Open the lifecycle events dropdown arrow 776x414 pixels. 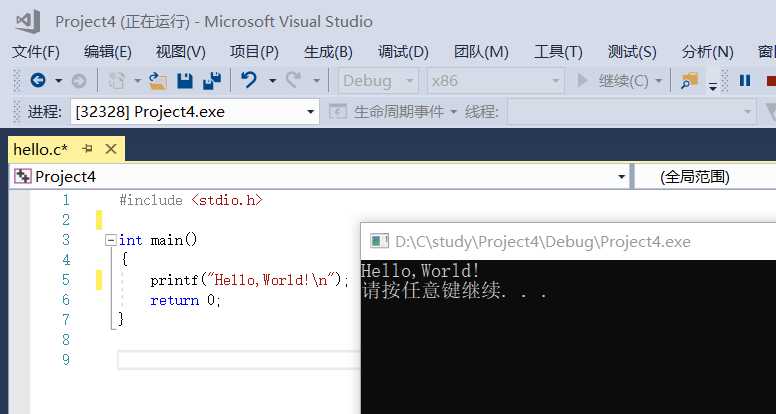click(453, 112)
